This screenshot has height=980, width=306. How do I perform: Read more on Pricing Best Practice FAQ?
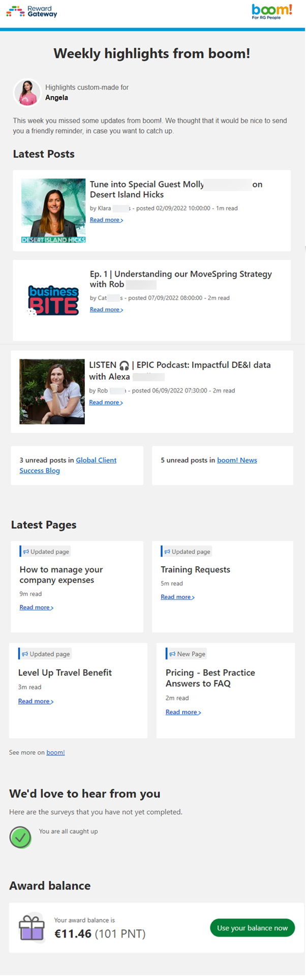(183, 712)
